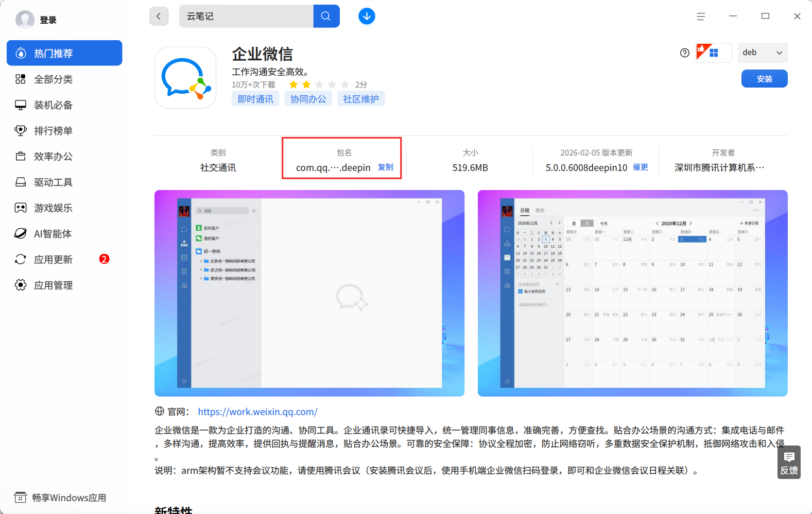Expand the deb package format dropdown
Image resolution: width=812 pixels, height=514 pixels.
[763, 53]
